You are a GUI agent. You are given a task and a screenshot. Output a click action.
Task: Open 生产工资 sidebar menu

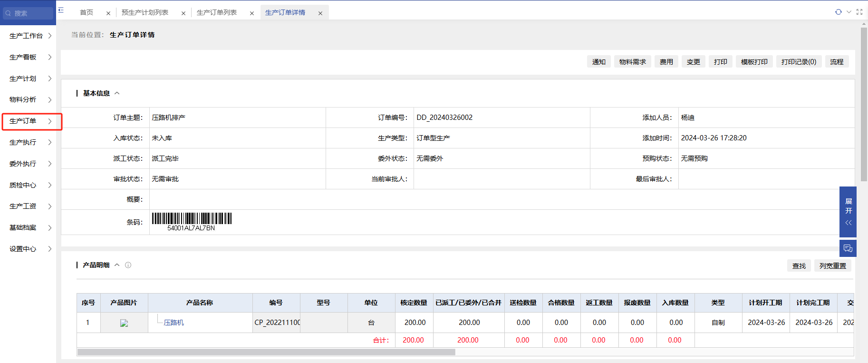(28, 206)
